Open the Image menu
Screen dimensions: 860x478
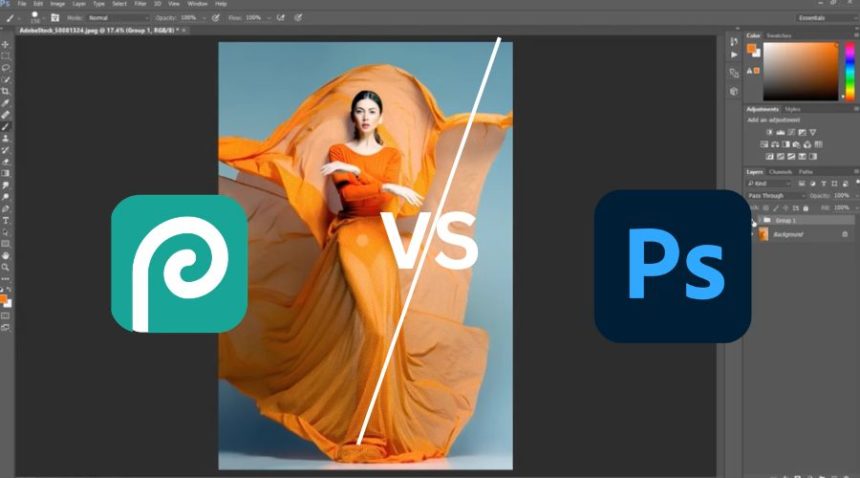(x=58, y=4)
